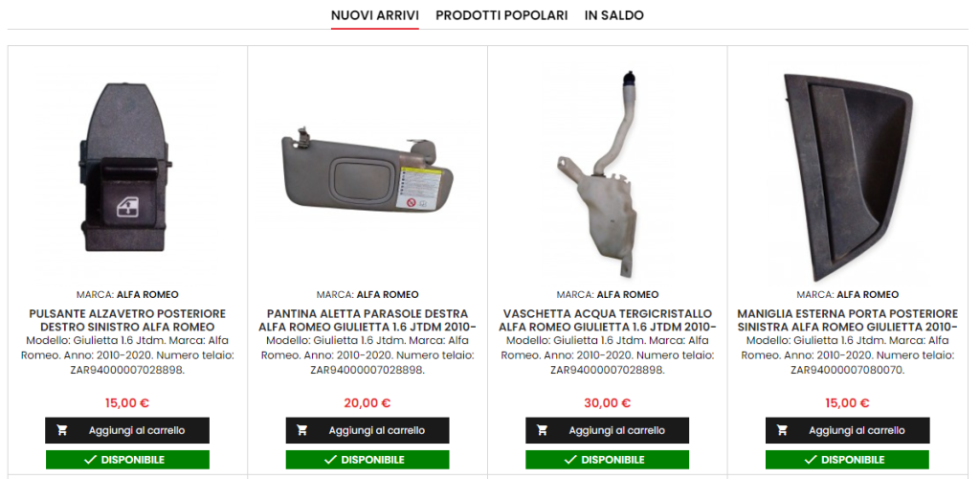Open the Pantina Aletta Parasole Destra title
This screenshot has width=980, height=479.
point(367,320)
